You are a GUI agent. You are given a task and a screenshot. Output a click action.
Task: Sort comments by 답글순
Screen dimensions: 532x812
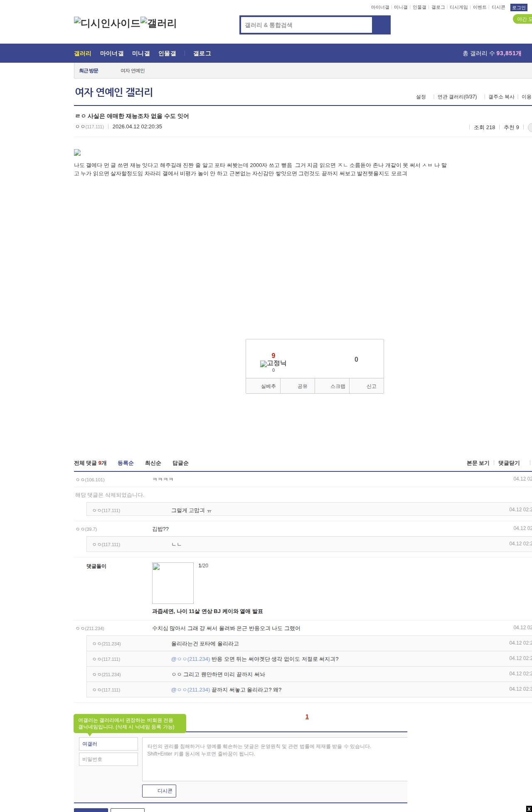tap(180, 463)
